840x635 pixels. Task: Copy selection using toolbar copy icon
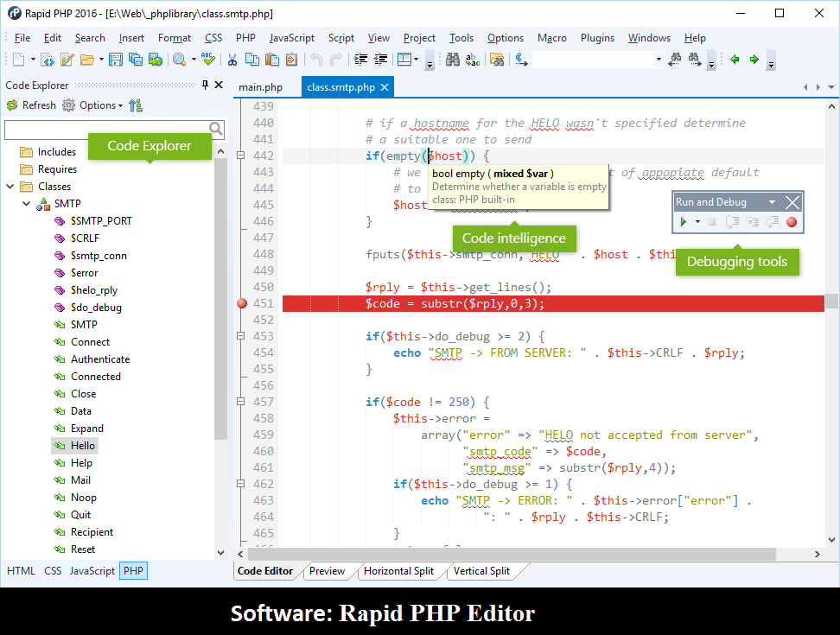click(251, 60)
